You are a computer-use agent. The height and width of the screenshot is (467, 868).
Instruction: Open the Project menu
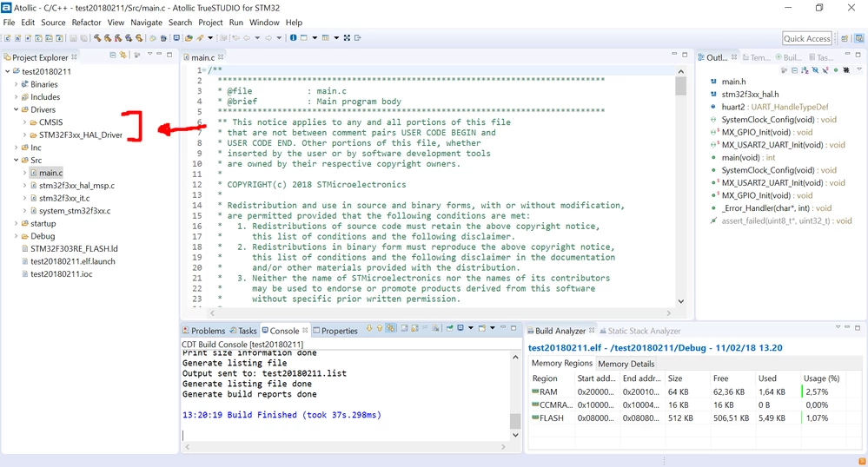coord(210,22)
